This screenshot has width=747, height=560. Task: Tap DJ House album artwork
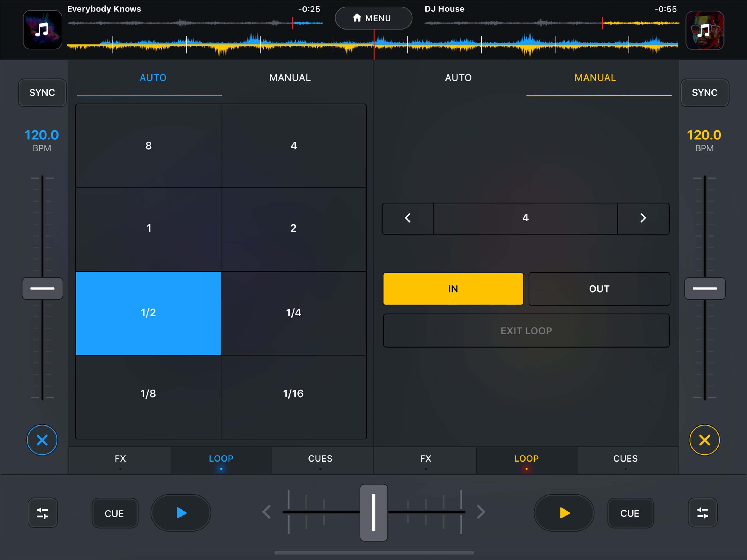(704, 30)
